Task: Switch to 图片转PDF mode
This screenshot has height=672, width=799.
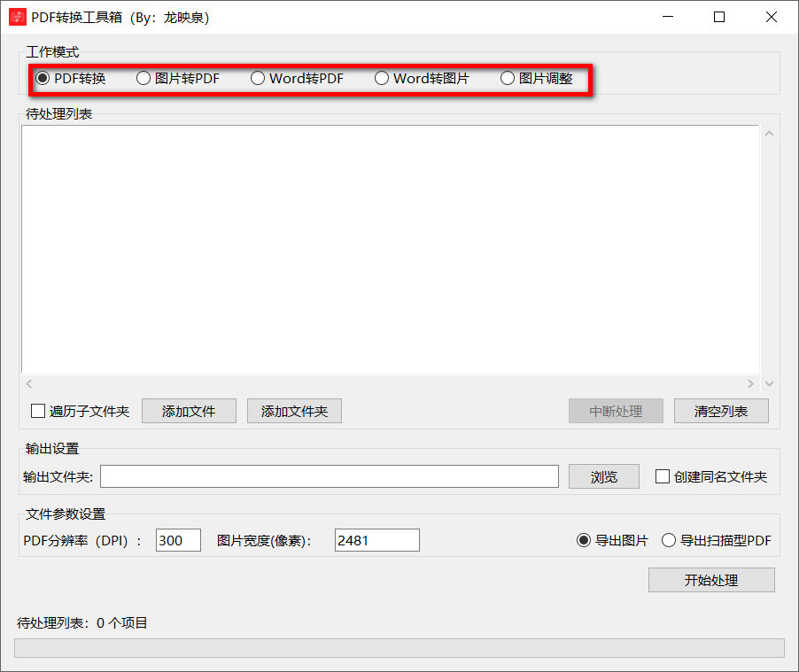Action: tap(144, 78)
